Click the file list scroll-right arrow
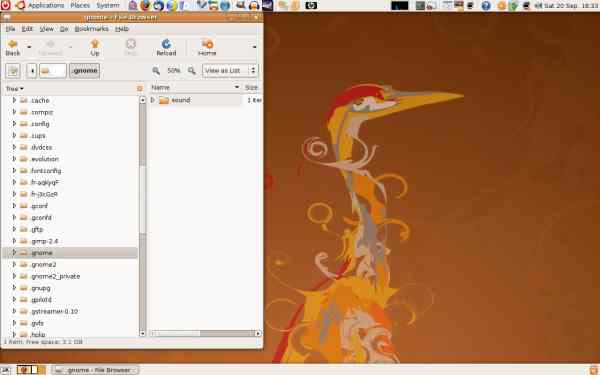 coord(258,333)
